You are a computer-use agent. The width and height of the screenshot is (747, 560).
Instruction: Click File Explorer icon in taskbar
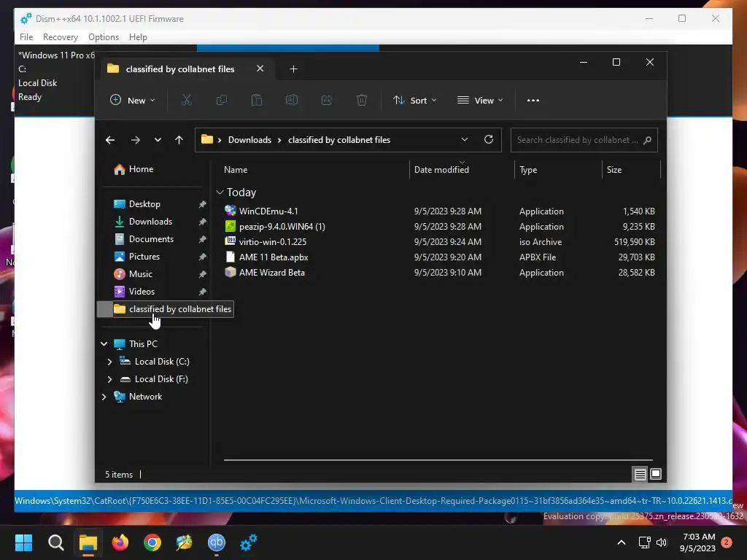coord(88,542)
